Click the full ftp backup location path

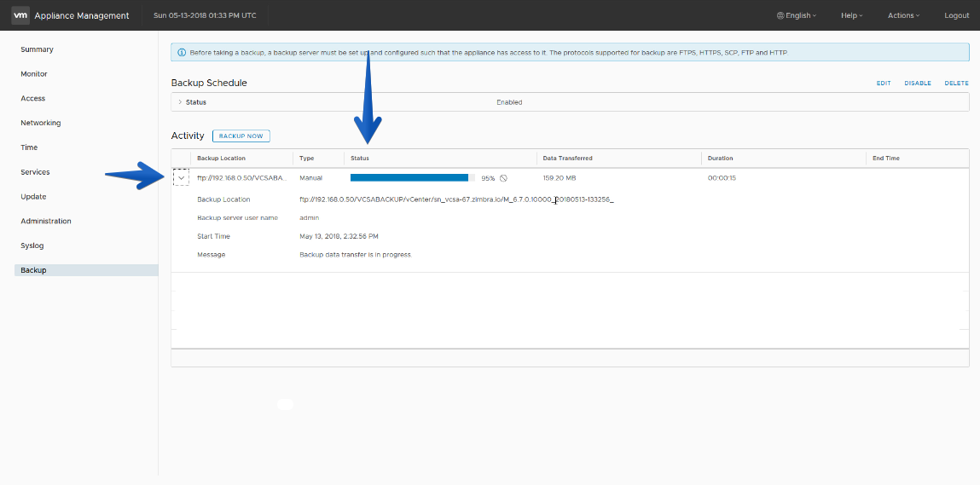pos(456,199)
